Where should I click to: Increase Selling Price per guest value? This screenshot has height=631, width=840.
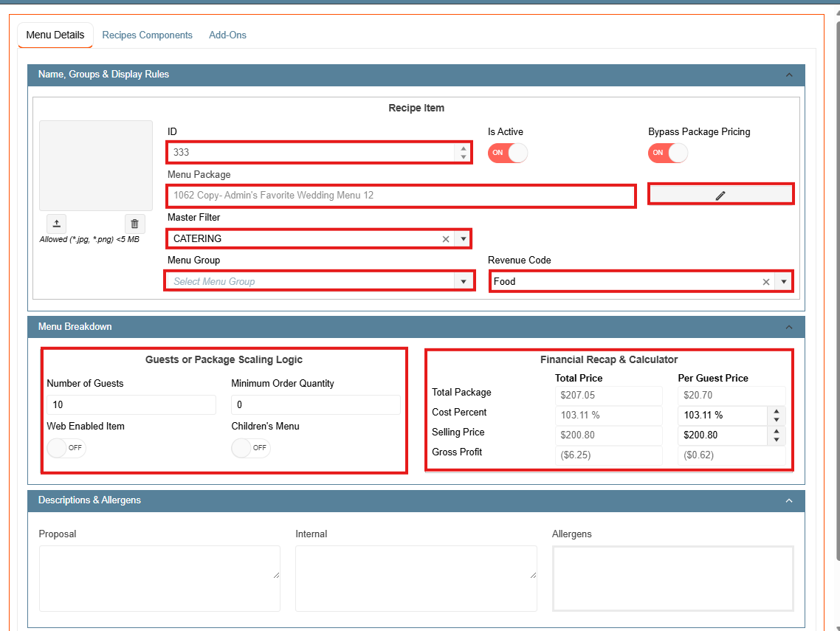click(777, 431)
